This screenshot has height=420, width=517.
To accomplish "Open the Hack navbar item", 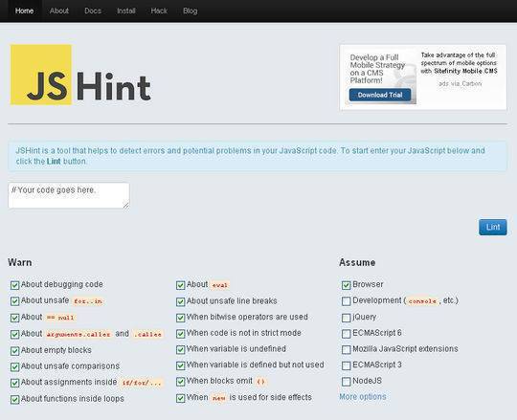I will [159, 11].
